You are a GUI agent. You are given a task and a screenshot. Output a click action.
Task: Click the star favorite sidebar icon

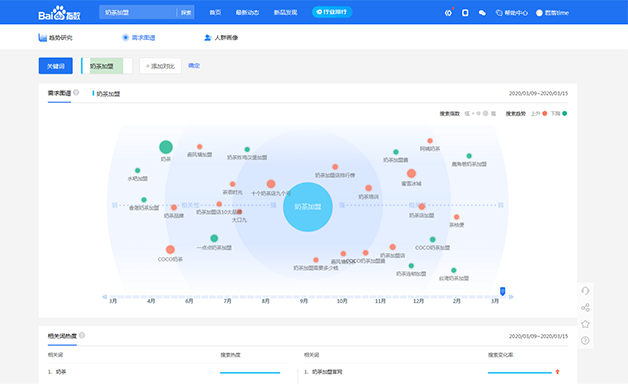point(585,324)
